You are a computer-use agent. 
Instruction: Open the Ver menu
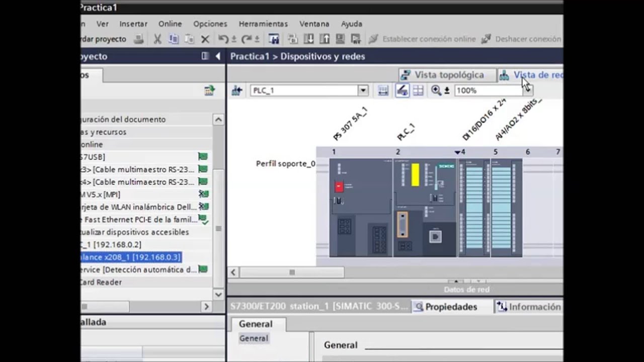(103, 24)
